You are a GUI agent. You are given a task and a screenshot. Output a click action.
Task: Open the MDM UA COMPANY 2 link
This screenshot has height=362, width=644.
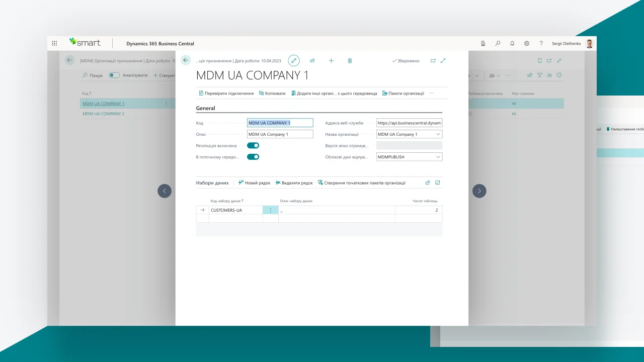[x=103, y=114]
